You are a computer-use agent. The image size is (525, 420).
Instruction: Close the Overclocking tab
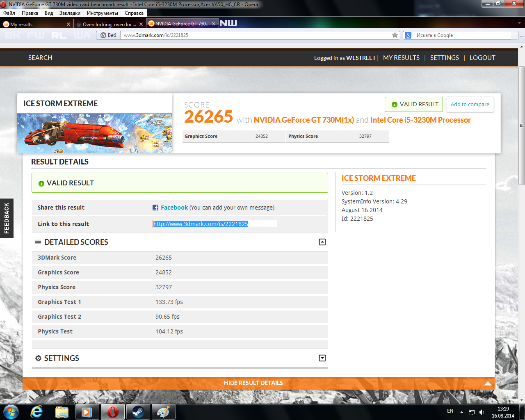click(x=141, y=24)
